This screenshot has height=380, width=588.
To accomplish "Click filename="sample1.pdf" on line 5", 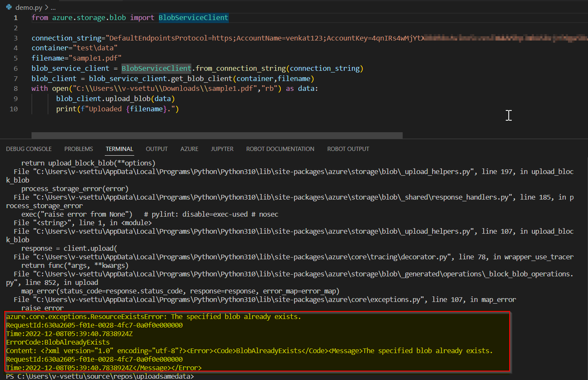I will (x=77, y=58).
